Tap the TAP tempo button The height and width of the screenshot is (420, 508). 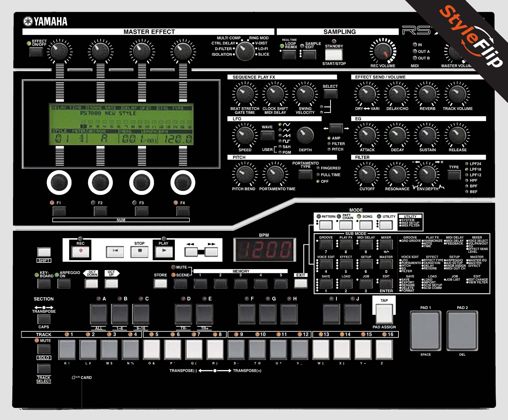coord(384,314)
